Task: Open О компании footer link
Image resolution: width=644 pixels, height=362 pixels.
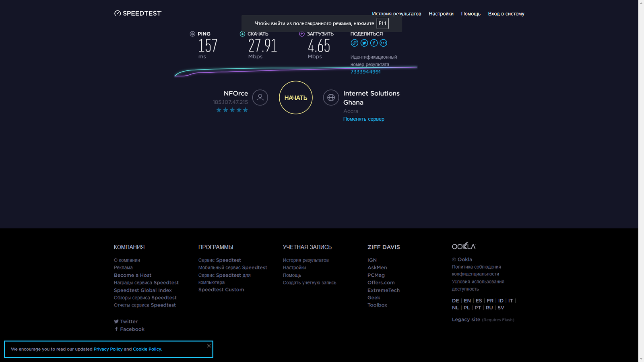Action: pos(127,260)
